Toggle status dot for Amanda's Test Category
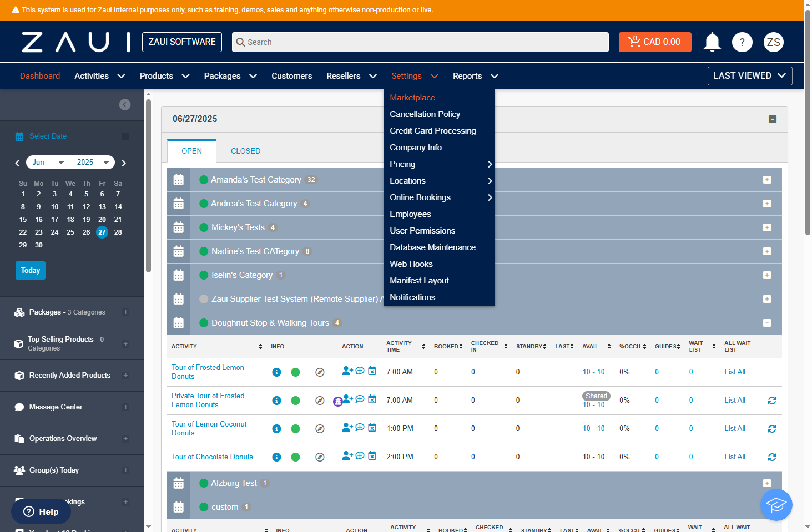This screenshot has width=812, height=532. pos(204,180)
